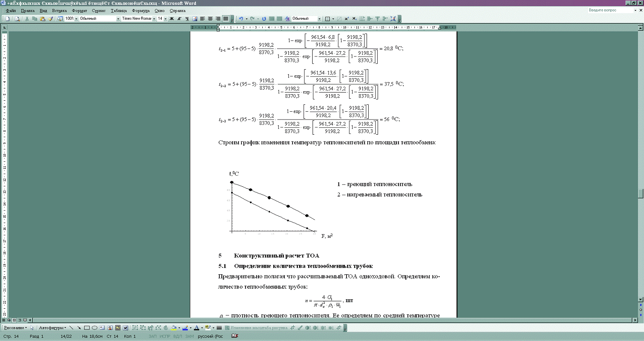Image resolution: width=644 pixels, height=341 pixels.
Task: Click the styles and formatting icon
Action: [x=287, y=19]
